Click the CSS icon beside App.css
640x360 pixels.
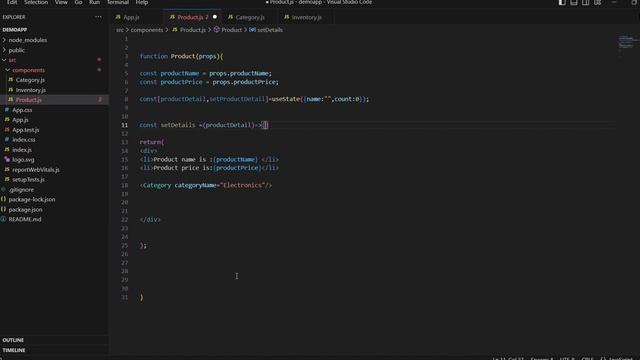click(x=7, y=110)
